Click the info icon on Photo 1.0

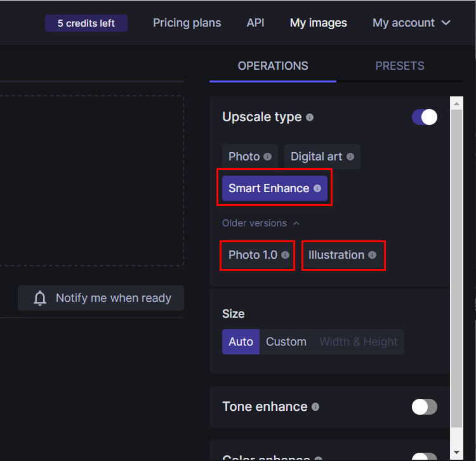pos(285,255)
